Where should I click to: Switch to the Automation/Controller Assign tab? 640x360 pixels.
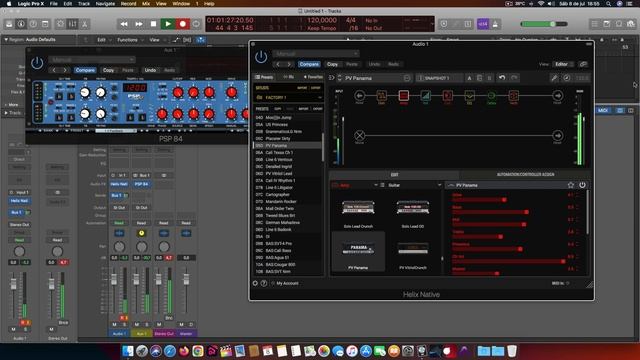point(525,175)
